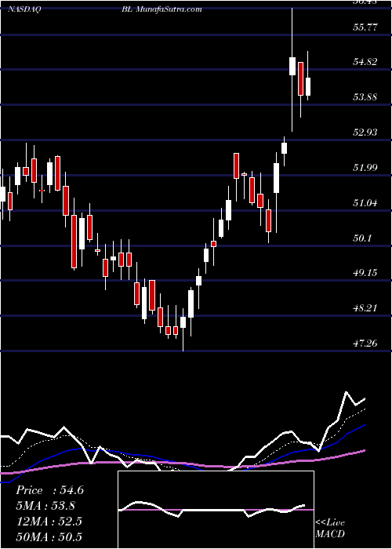Click the 50.1 price axis label
Viewport: 392px width, 549px height.
click(362, 238)
